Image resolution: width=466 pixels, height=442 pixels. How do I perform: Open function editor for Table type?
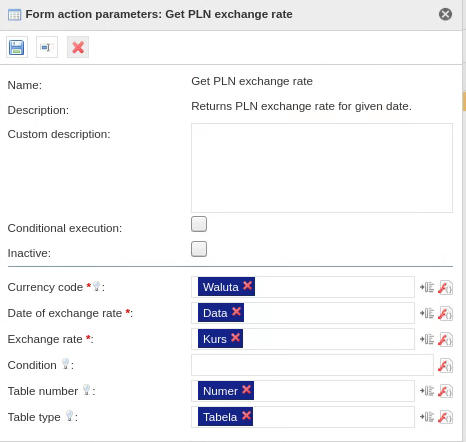(x=445, y=417)
